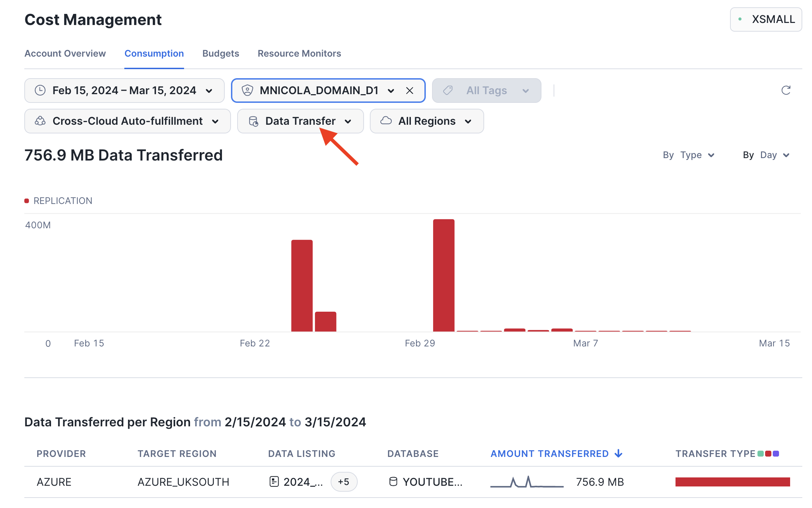Clear the MNICOLA_DOMAIN_D1 filter with the X
The image size is (812, 508).
pos(409,91)
